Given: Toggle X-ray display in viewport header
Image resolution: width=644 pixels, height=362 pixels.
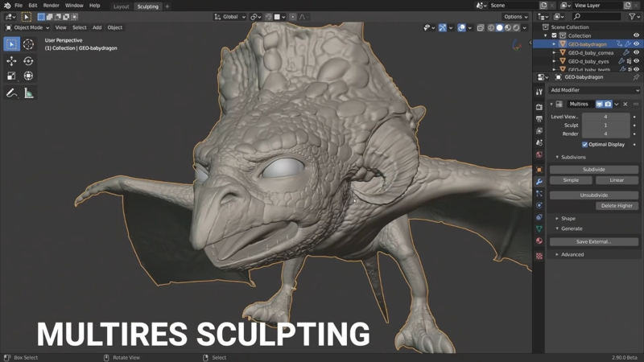Looking at the screenshot, I should click(x=481, y=28).
